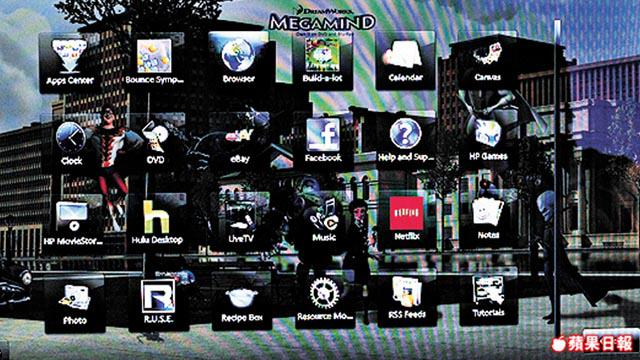The height and width of the screenshot is (360, 640).
Task: Open the Apps Center tile
Action: point(70,63)
